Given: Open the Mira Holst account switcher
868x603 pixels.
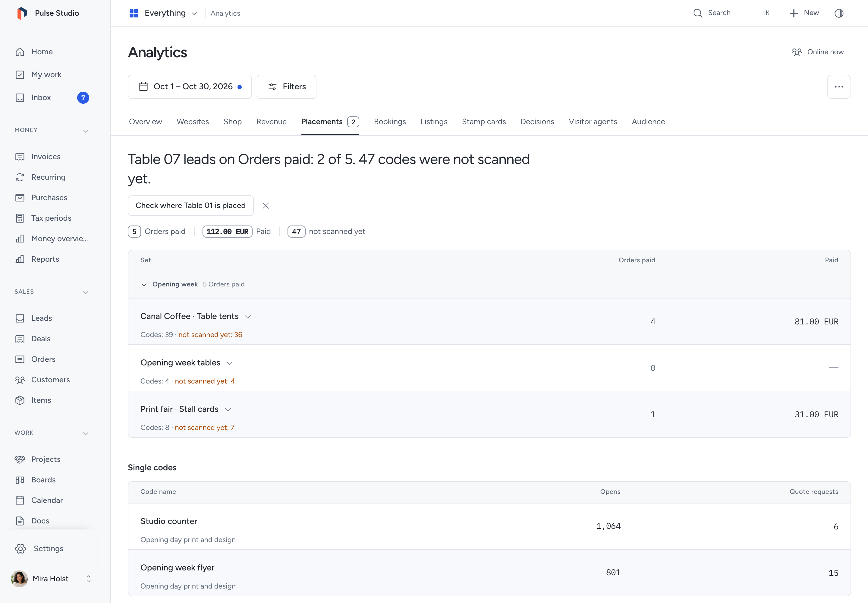Looking at the screenshot, I should (52, 579).
